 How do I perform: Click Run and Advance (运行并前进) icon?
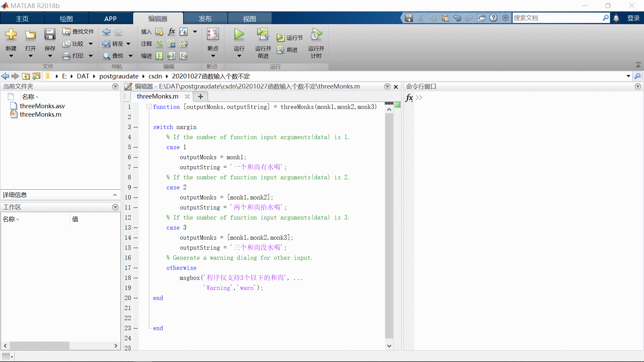(263, 34)
